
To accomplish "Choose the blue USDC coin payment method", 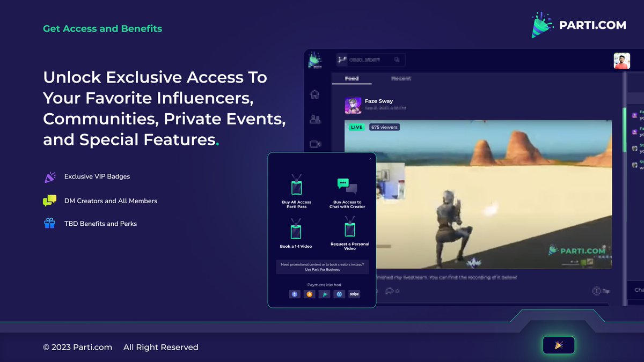I will coord(339,294).
